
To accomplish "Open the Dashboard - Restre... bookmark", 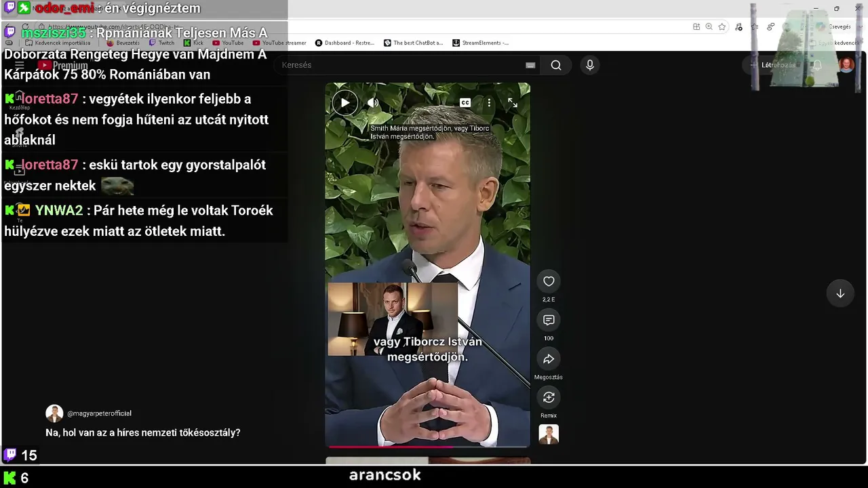I will (344, 43).
